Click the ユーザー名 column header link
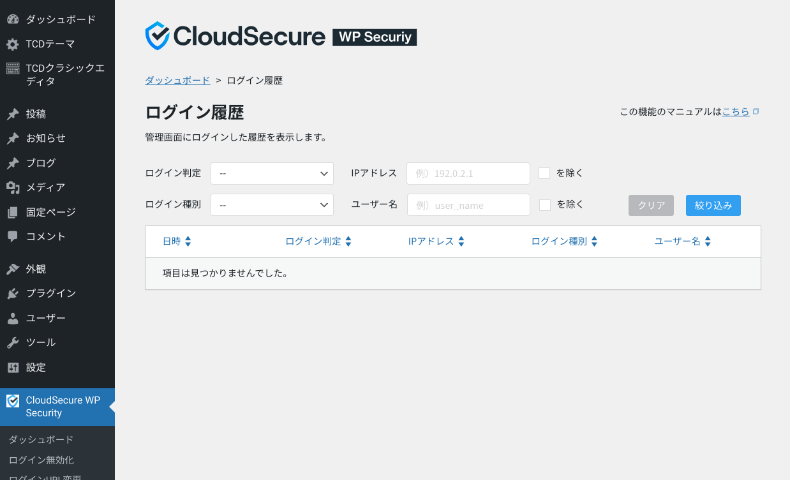 [x=677, y=241]
